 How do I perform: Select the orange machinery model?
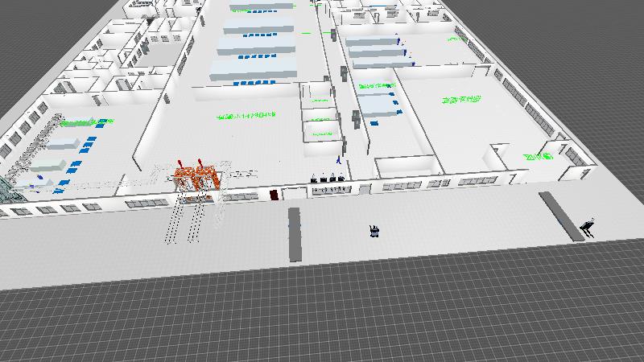196,178
